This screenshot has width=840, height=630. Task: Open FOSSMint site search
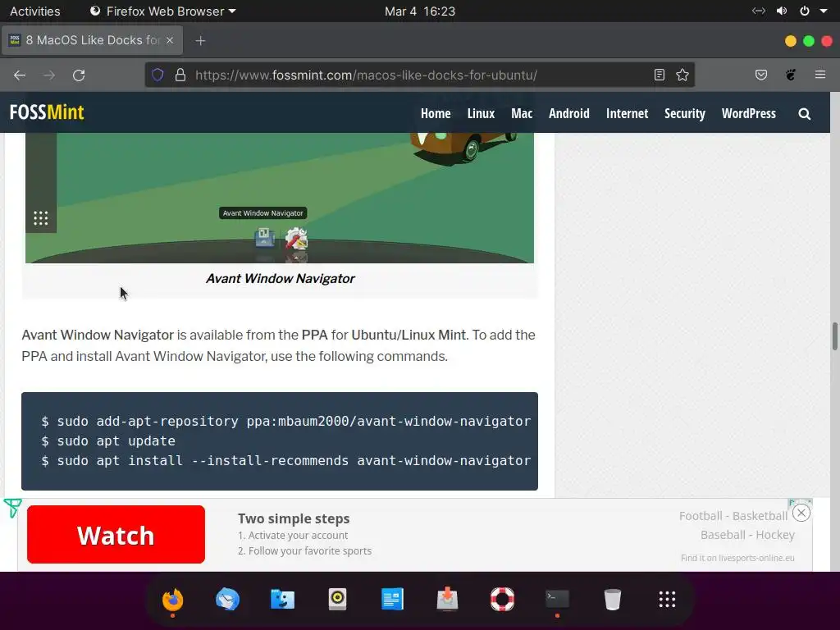click(804, 113)
